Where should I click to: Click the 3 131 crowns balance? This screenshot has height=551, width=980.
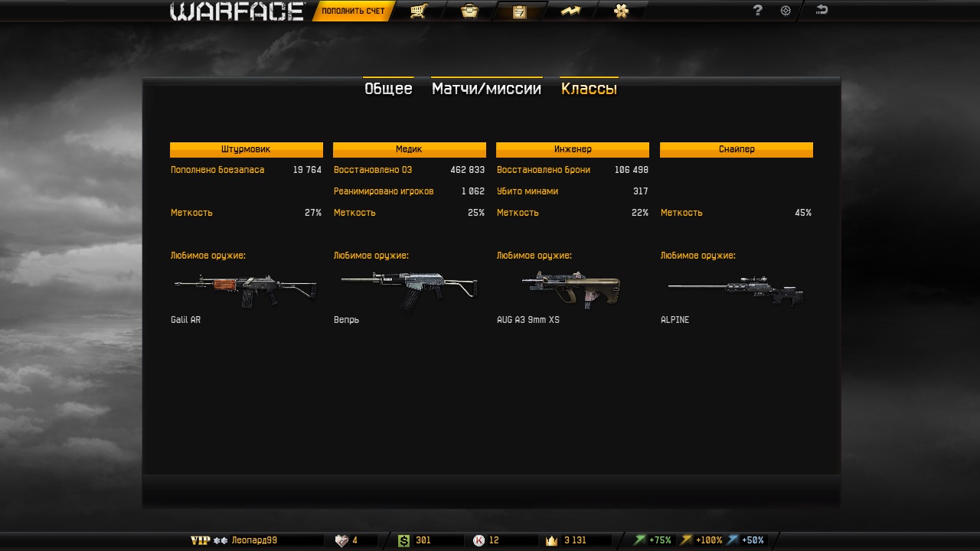(x=575, y=540)
